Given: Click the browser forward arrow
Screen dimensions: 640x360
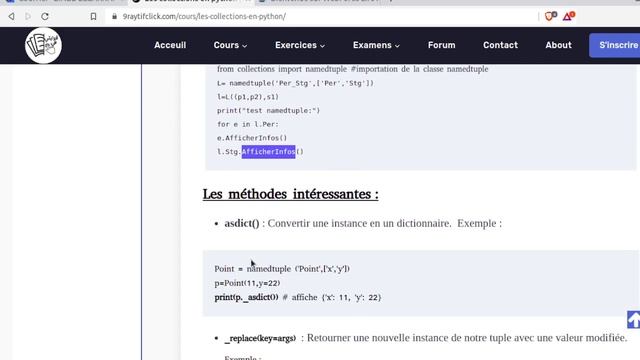Looking at the screenshot, I should pyautogui.click(x=28, y=16).
